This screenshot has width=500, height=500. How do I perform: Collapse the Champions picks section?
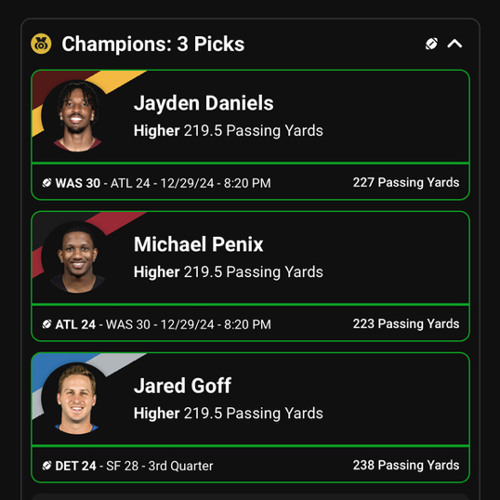click(x=455, y=44)
